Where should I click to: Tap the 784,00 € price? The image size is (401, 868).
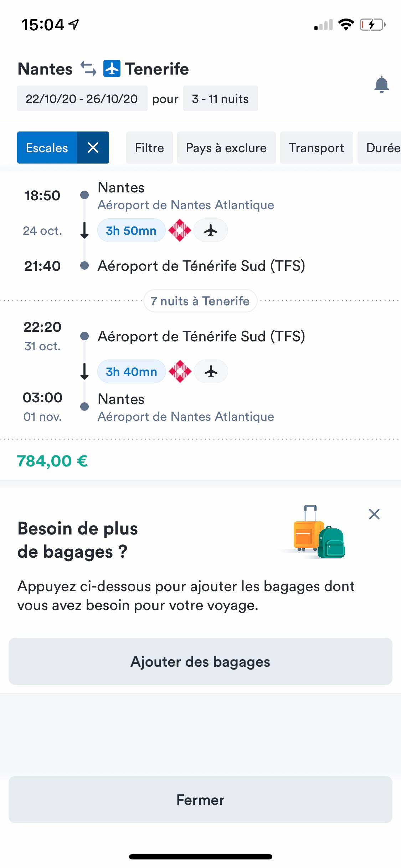click(52, 461)
